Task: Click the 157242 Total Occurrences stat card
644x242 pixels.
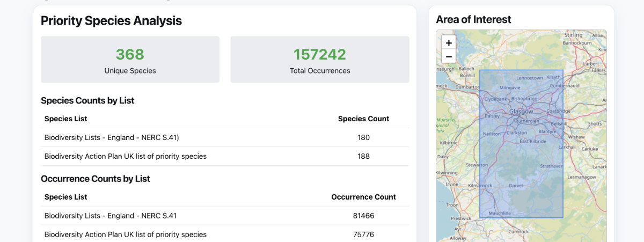Action: (320, 60)
